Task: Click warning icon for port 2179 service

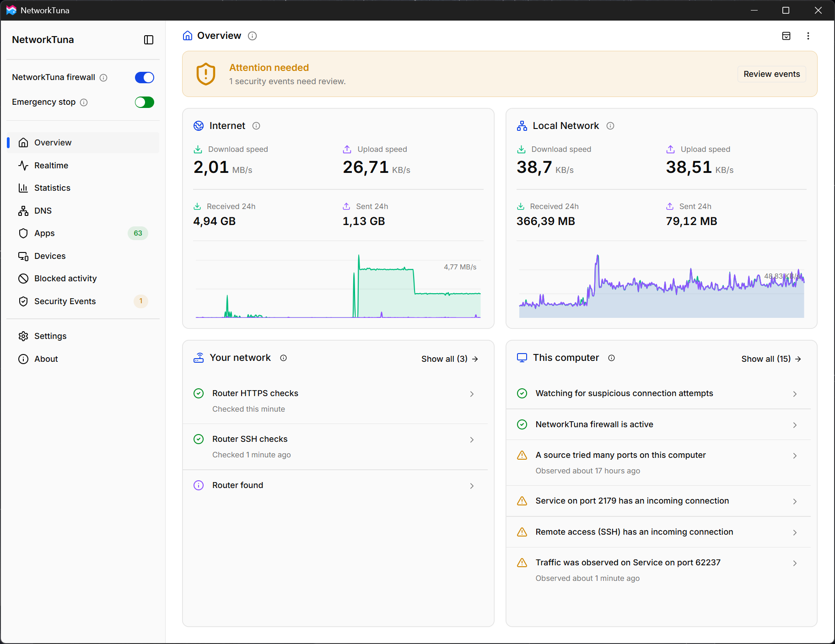Action: pos(522,501)
